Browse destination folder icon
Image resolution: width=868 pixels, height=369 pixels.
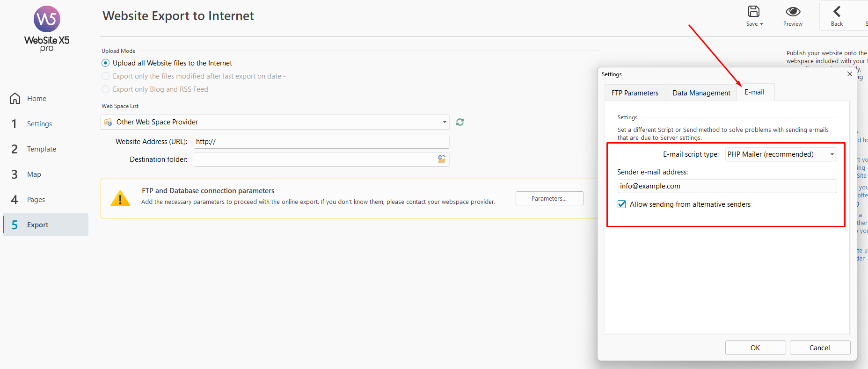click(x=441, y=159)
